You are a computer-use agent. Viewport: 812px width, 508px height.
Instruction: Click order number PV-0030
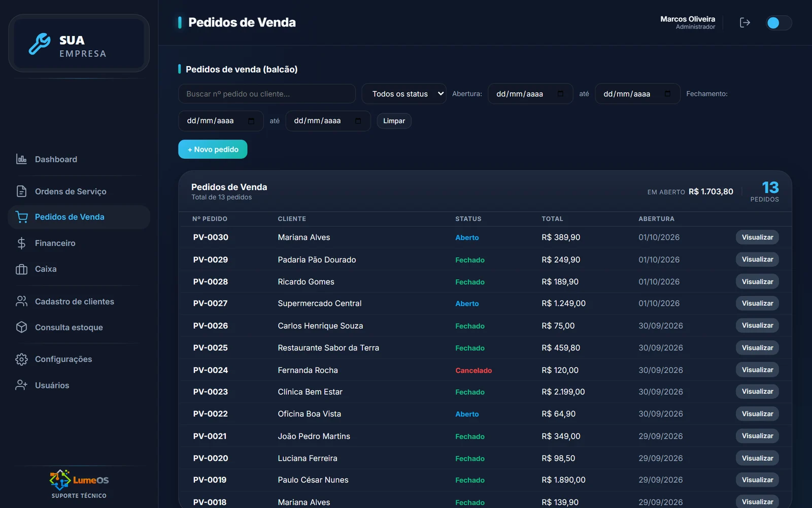click(x=211, y=237)
